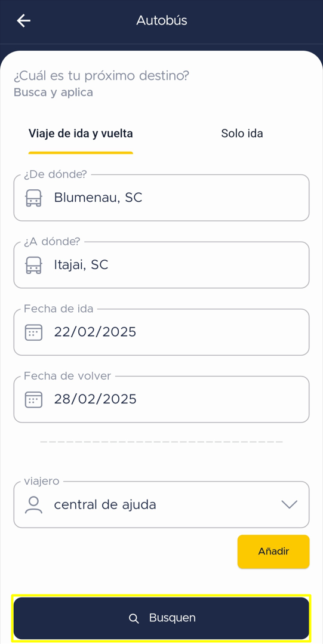Click the bus icon beside Blumenau, SC
Viewport: 323px width, 644px height.
pyautogui.click(x=33, y=198)
